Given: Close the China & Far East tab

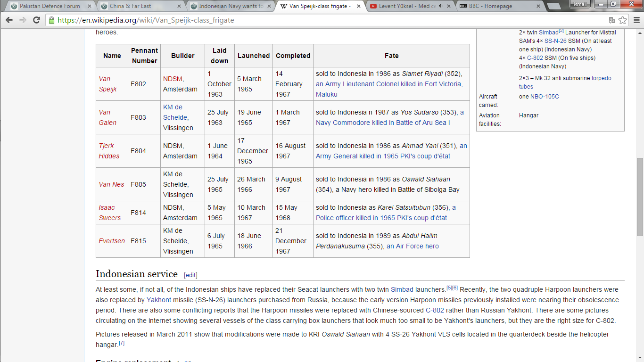Looking at the screenshot, I should coord(180,6).
